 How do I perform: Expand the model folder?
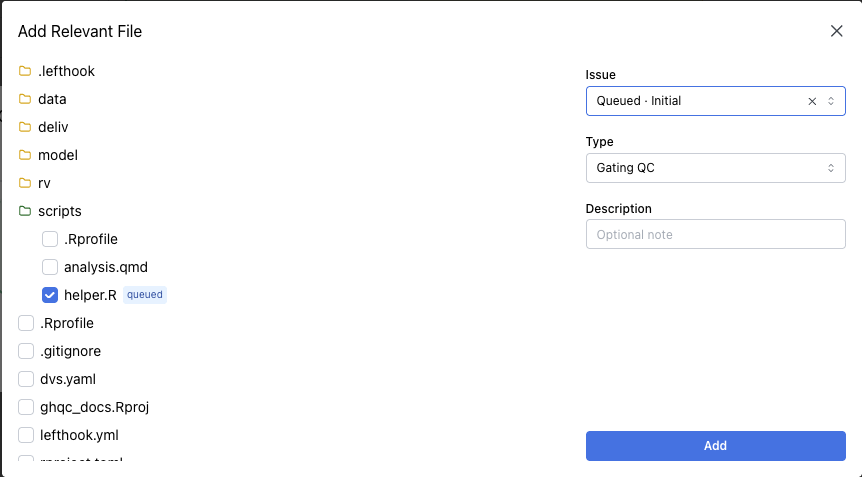57,155
